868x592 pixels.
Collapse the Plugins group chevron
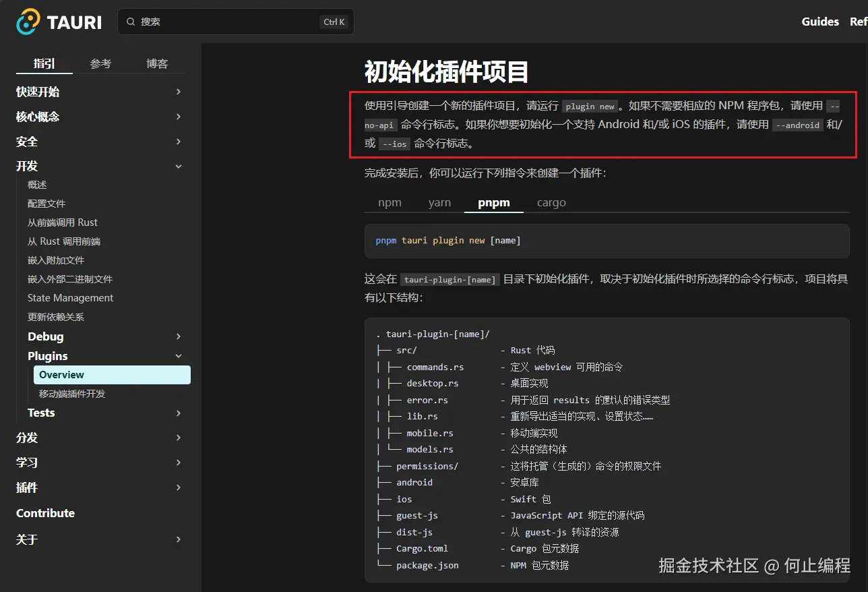click(x=179, y=356)
